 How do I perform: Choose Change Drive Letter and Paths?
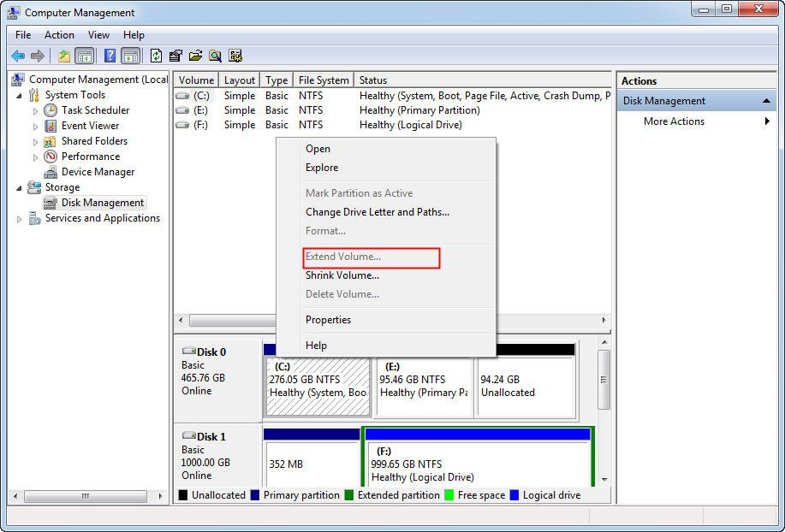click(x=386, y=212)
